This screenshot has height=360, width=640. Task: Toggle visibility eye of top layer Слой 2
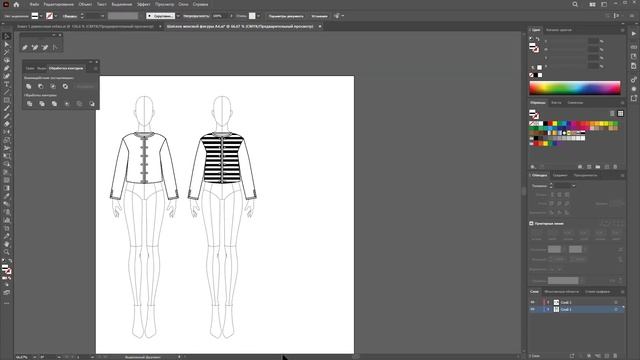[x=532, y=302]
